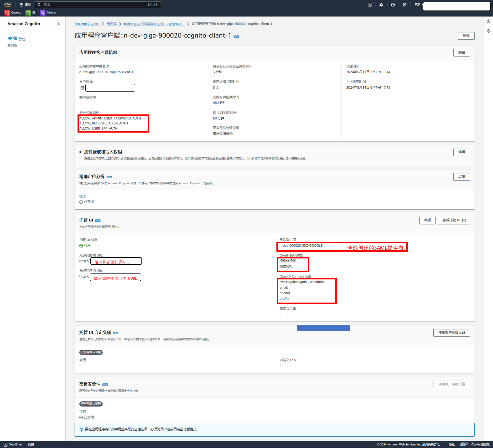
Task: Open the settings gear icon
Action: tap(405, 5)
